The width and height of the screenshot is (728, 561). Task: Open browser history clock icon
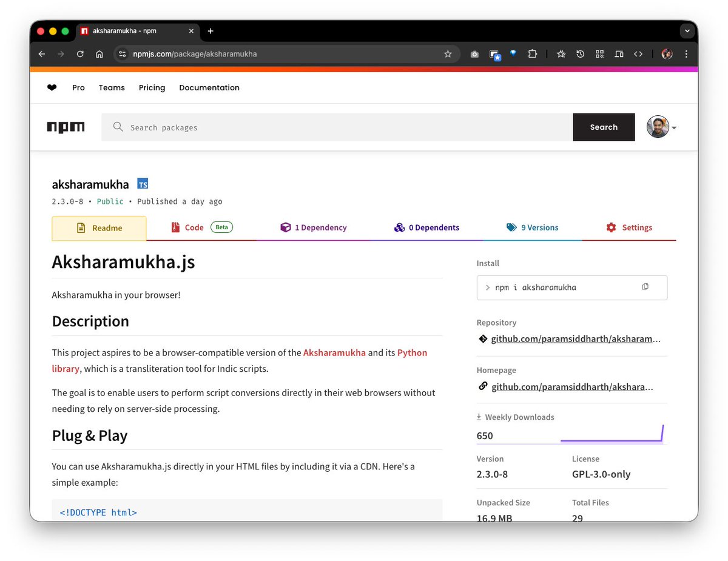click(581, 54)
